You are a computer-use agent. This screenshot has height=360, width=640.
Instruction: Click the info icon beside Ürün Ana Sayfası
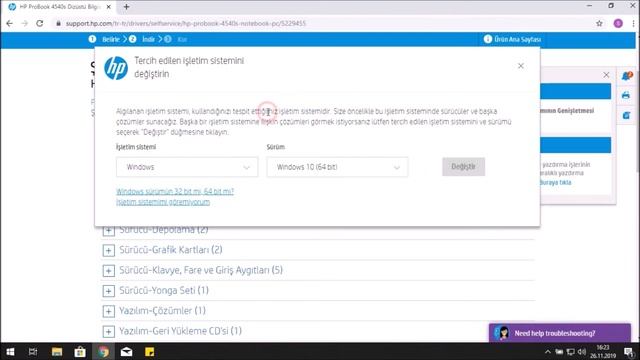(x=488, y=39)
